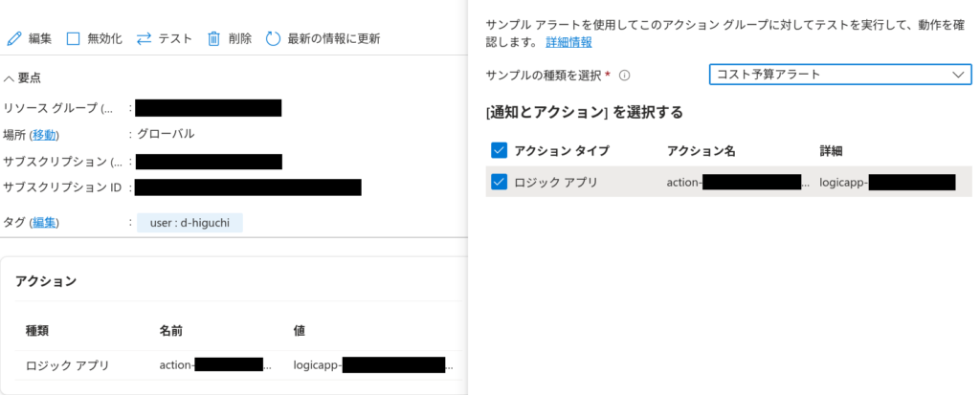Click the 移動 location link
Image resolution: width=980 pixels, height=395 pixels.
[x=44, y=134]
